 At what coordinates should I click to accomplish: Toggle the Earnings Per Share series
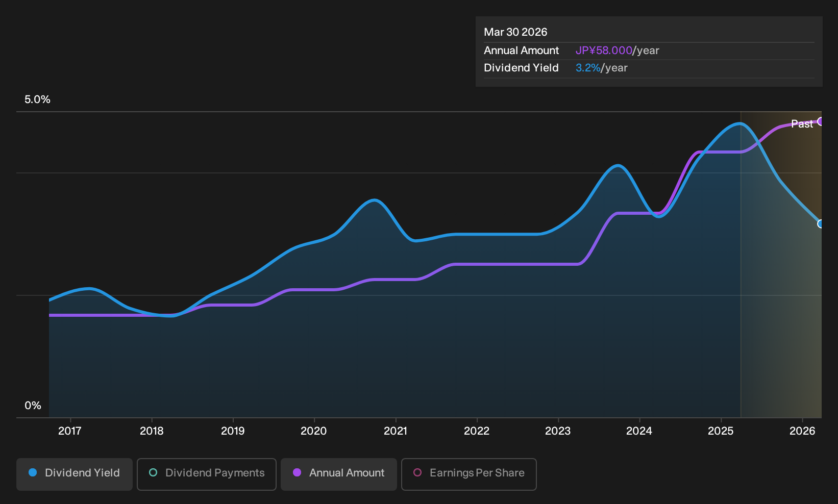(469, 474)
